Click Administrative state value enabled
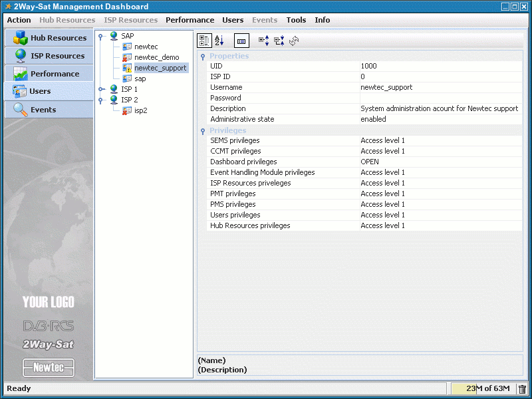Viewport: 532px width, 399px height. pyautogui.click(x=373, y=119)
